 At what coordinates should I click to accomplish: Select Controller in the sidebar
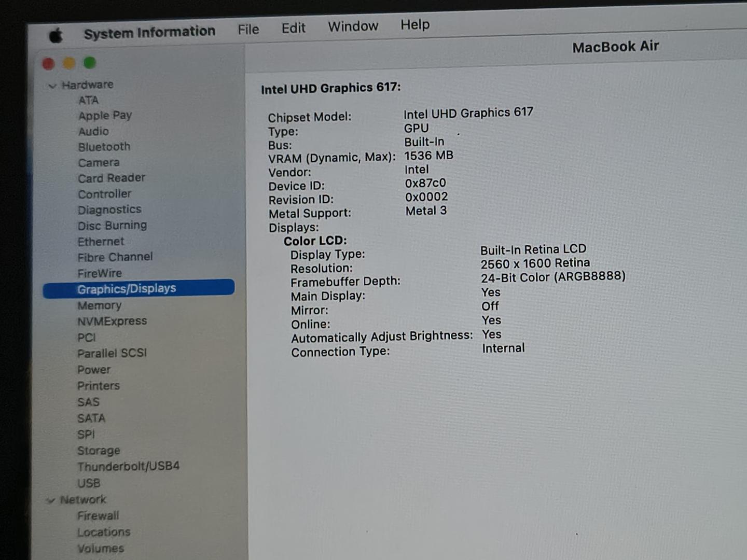105,194
